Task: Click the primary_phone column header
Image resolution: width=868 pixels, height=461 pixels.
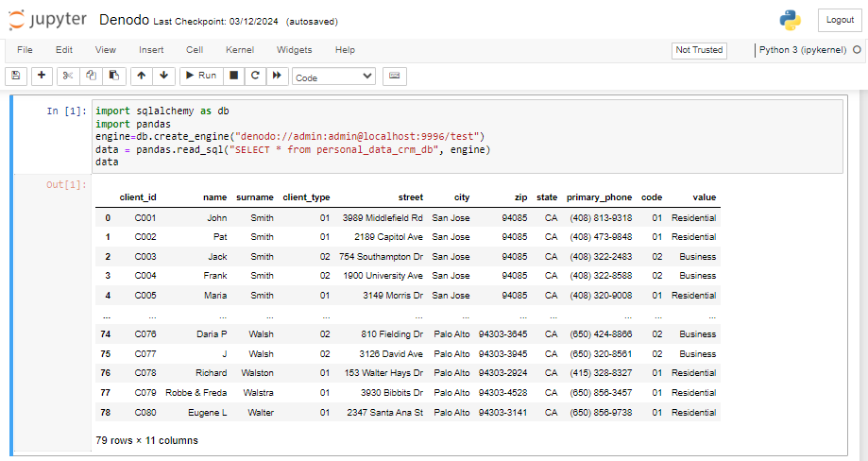Action: click(x=599, y=197)
